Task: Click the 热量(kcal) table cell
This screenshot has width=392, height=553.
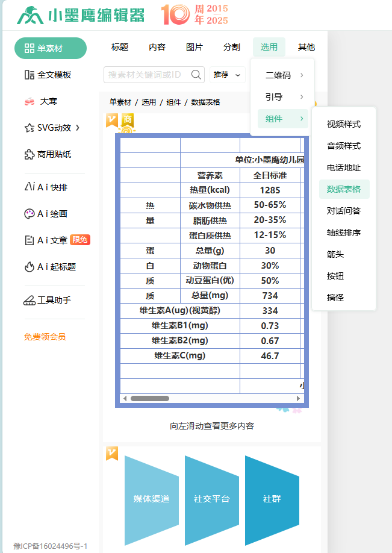Action: point(210,190)
